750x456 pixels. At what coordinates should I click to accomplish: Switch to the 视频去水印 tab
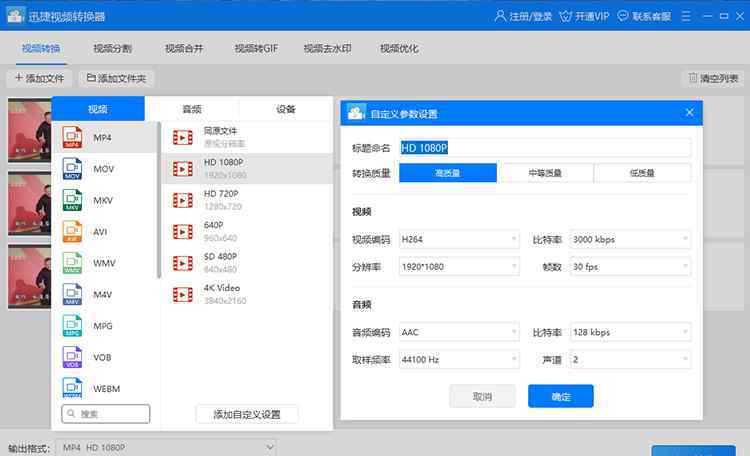tap(328, 48)
